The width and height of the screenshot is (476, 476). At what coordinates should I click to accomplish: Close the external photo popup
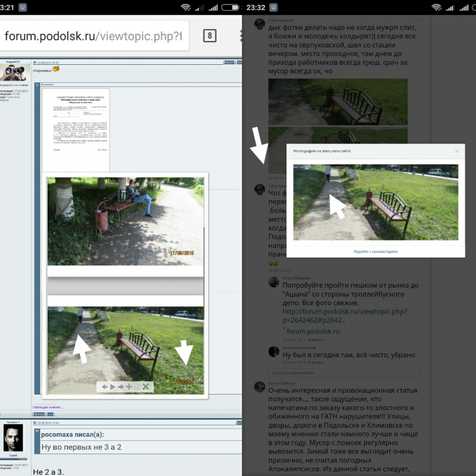(456, 151)
